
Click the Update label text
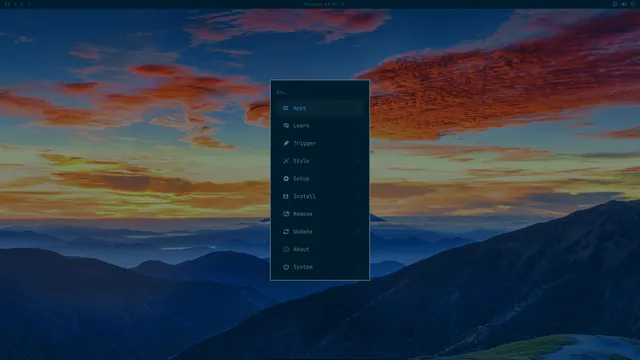point(303,231)
